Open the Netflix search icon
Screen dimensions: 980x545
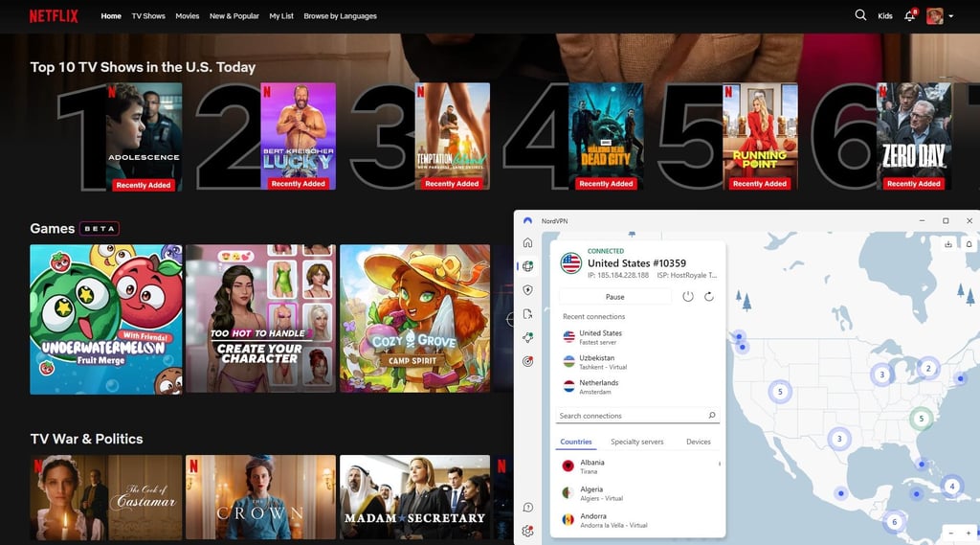860,15
